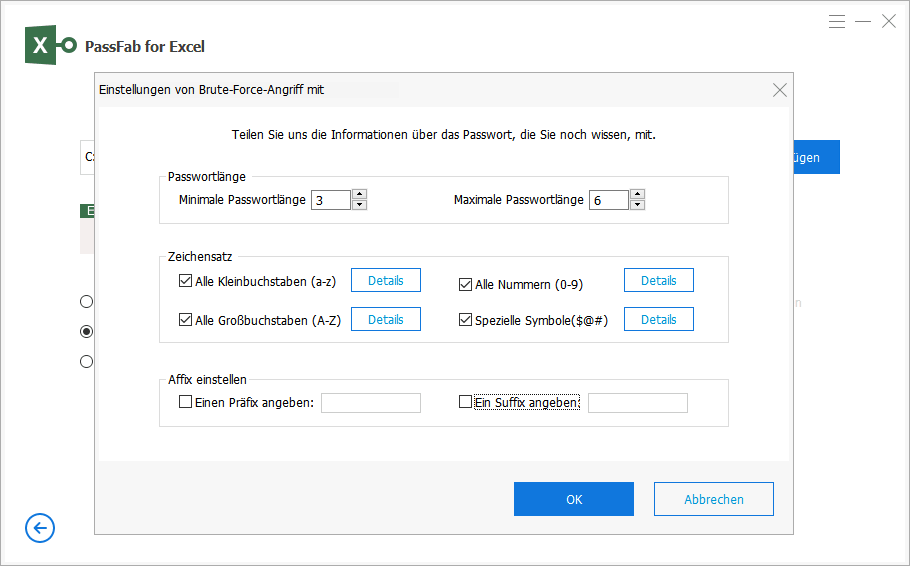This screenshot has width=910, height=566.
Task: Increase minimal password length with up arrow
Action: tap(360, 194)
